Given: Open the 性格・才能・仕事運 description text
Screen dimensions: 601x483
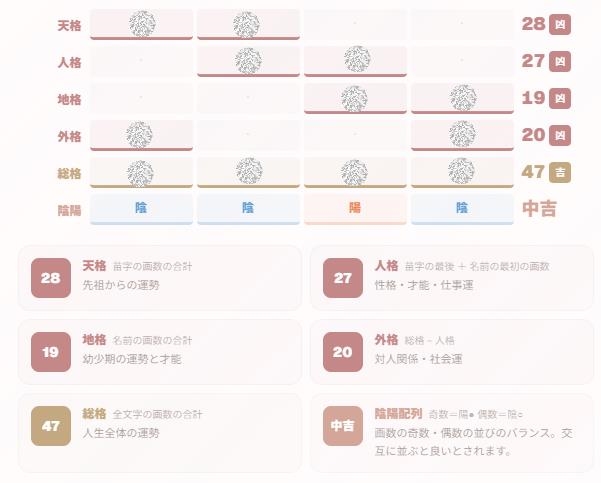Looking at the screenshot, I should pyautogui.click(x=424, y=285).
